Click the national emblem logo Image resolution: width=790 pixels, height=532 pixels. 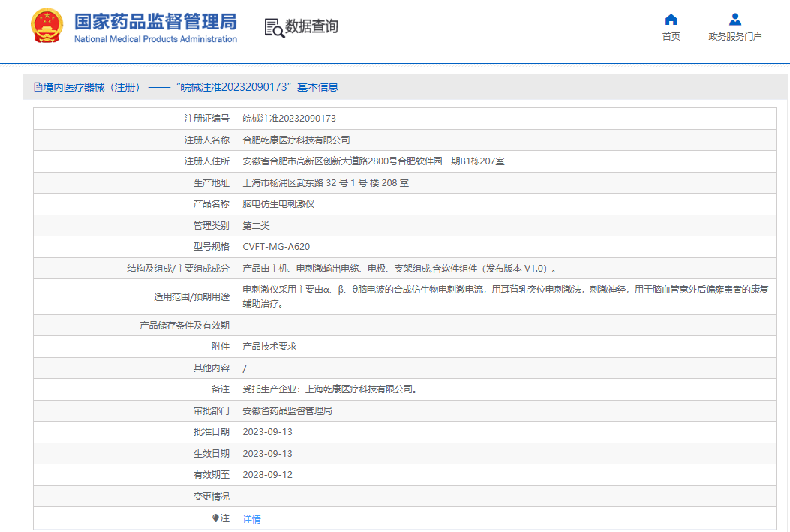coord(47,26)
